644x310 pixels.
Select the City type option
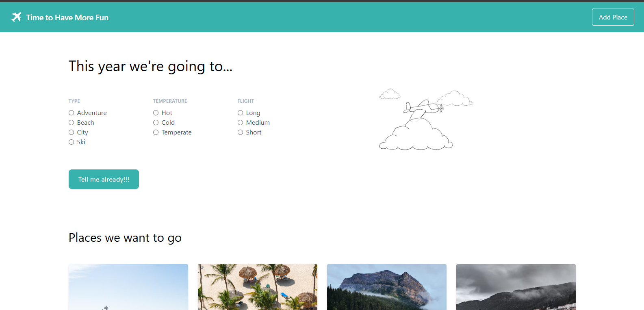pyautogui.click(x=72, y=132)
